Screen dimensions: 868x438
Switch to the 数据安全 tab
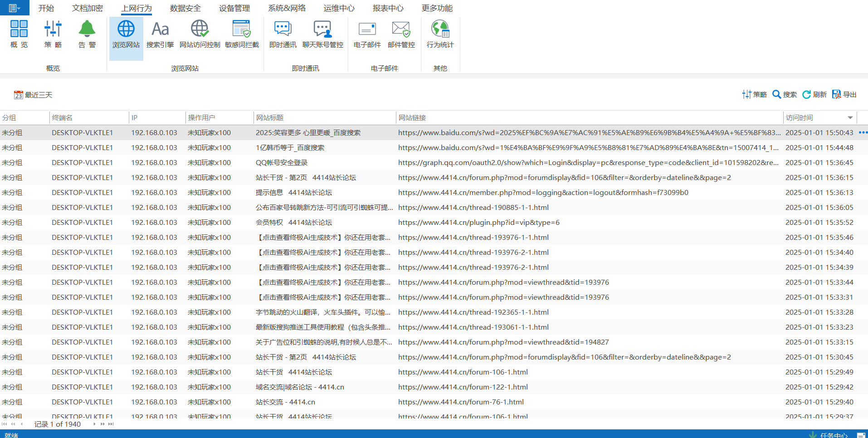coord(185,8)
